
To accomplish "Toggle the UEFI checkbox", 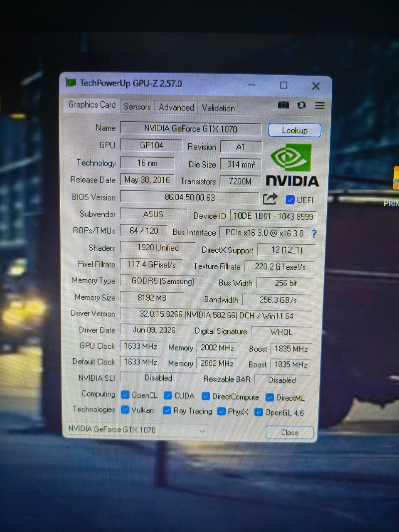I will point(290,200).
